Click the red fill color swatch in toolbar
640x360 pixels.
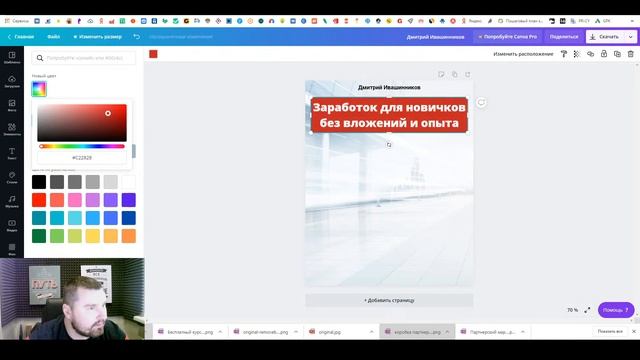point(153,54)
